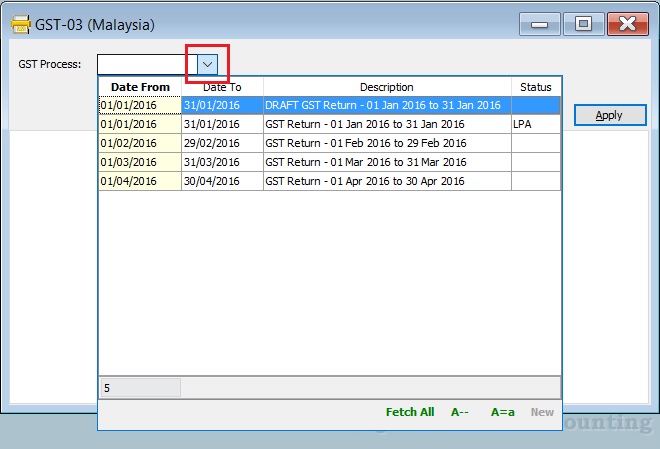The height and width of the screenshot is (449, 660).
Task: Toggle the A=a case-sensitivity option
Action: point(502,412)
